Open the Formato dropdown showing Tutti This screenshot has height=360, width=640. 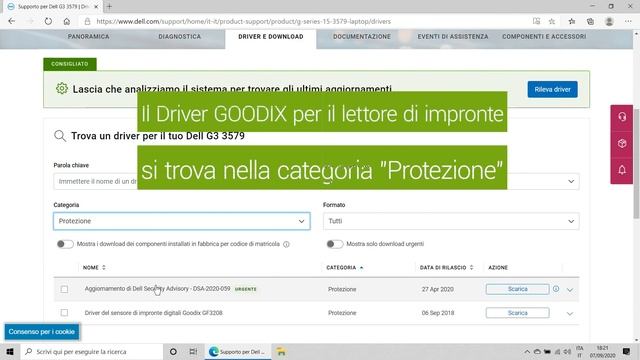coord(451,221)
